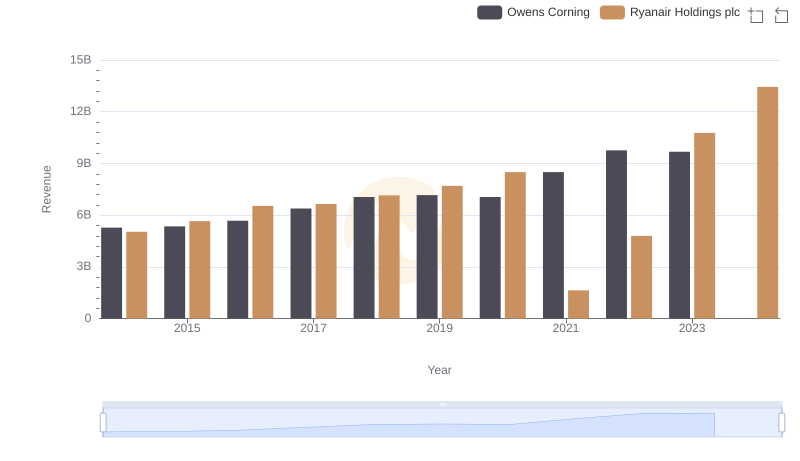
Task: Click the zoom reset restore icon
Action: tap(781, 15)
